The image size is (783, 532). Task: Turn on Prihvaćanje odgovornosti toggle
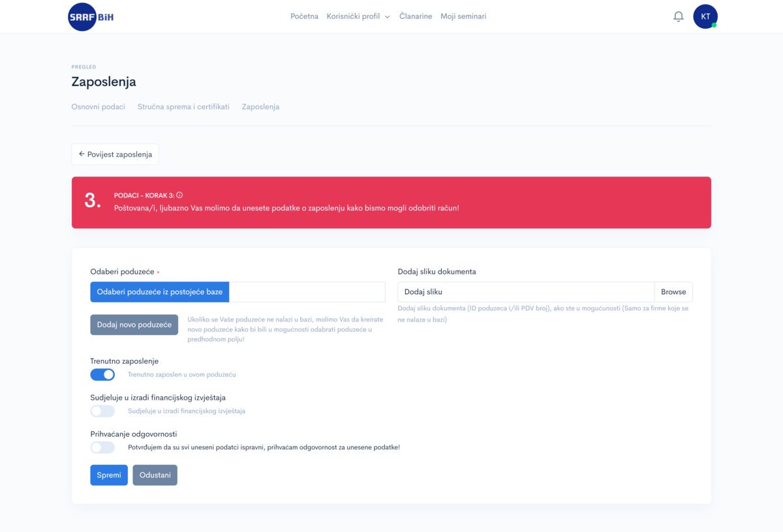click(x=102, y=447)
